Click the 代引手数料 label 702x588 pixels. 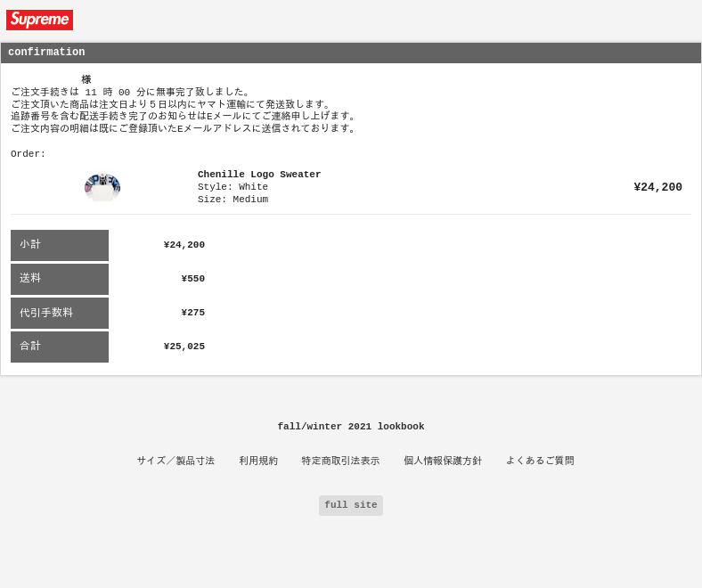pos(60,313)
